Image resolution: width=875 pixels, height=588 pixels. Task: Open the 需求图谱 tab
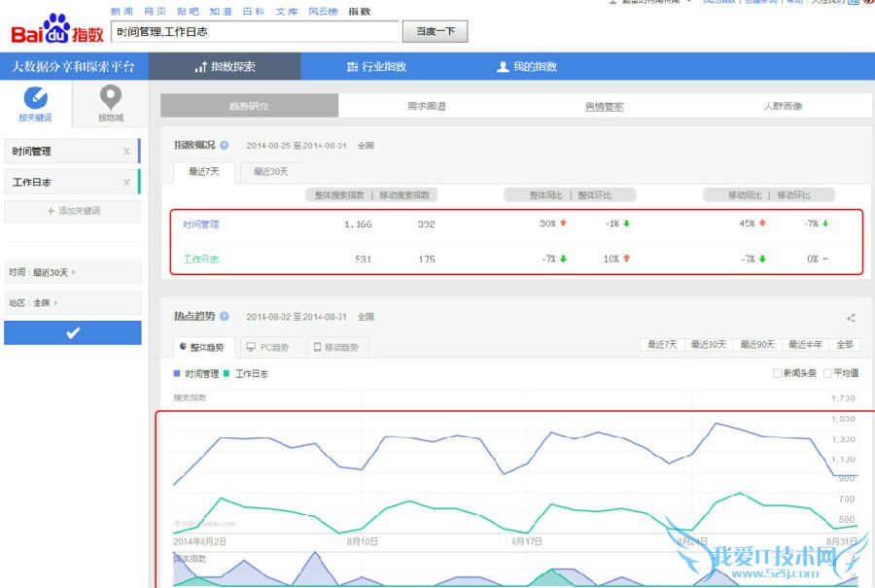point(427,106)
